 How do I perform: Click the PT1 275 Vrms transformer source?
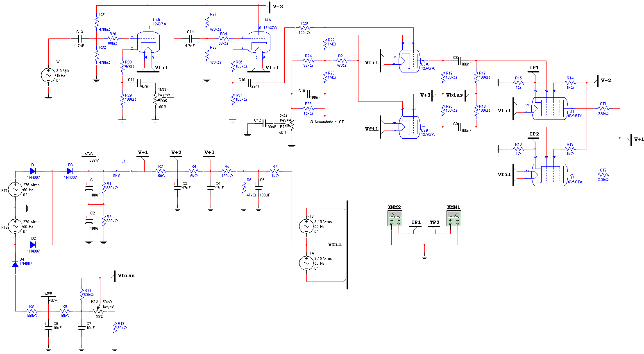point(15,189)
